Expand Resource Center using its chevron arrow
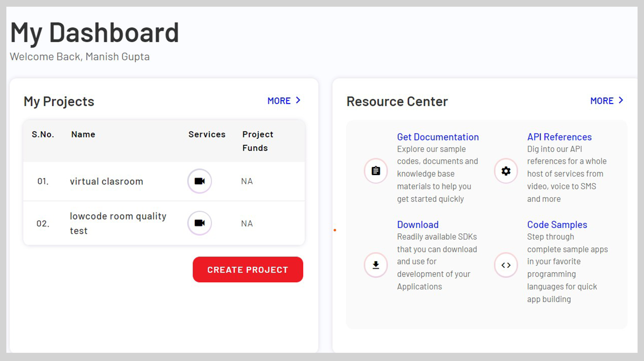The image size is (644, 361). [x=620, y=100]
